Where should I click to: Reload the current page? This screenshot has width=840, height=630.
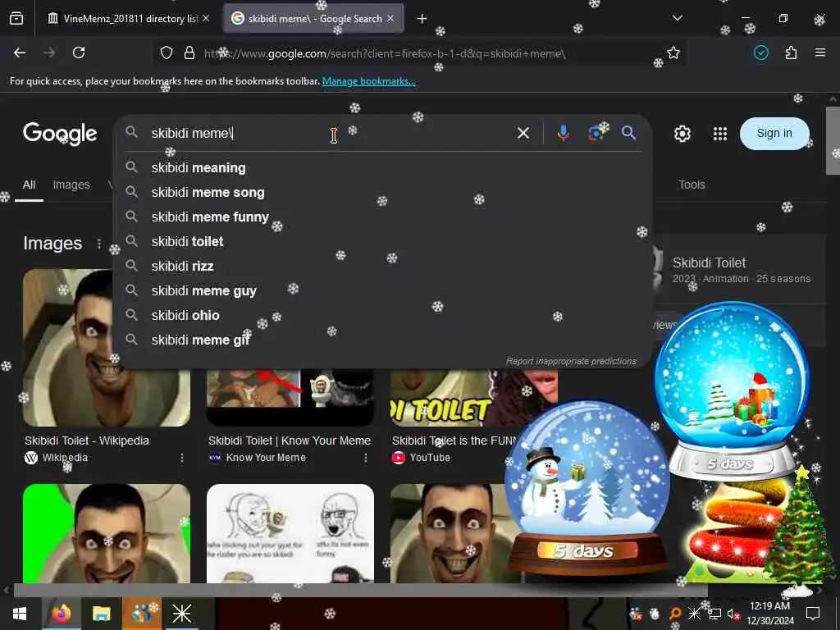pyautogui.click(x=79, y=52)
